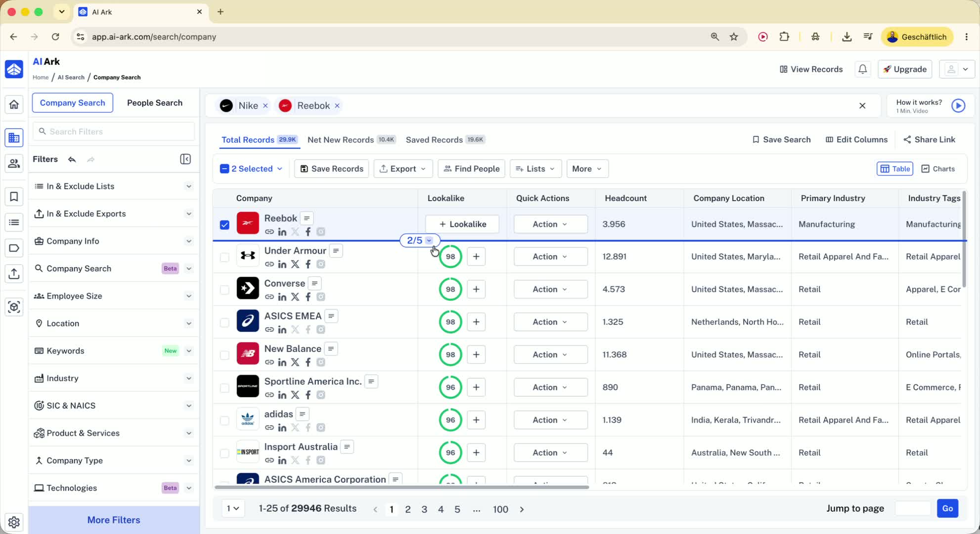This screenshot has width=980, height=534.
Task: Open the Export dropdown
Action: pos(403,169)
